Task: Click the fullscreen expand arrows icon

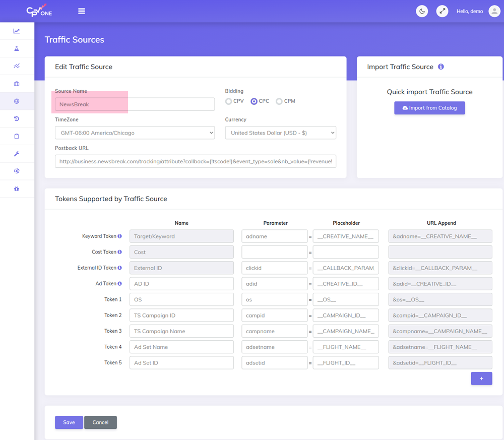Action: [442, 11]
